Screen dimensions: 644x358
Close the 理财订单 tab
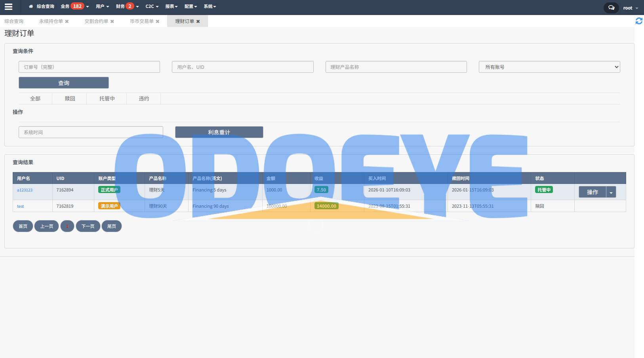(x=198, y=21)
